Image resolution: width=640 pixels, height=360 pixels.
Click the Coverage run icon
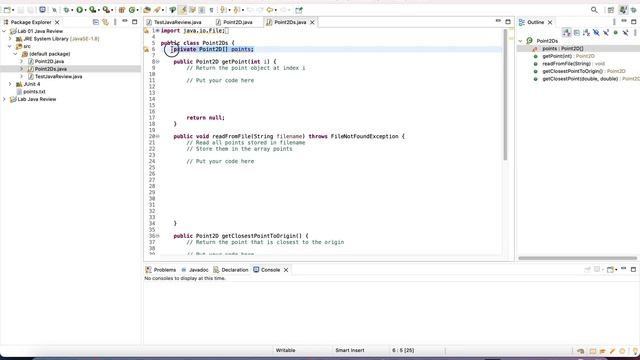[93, 10]
